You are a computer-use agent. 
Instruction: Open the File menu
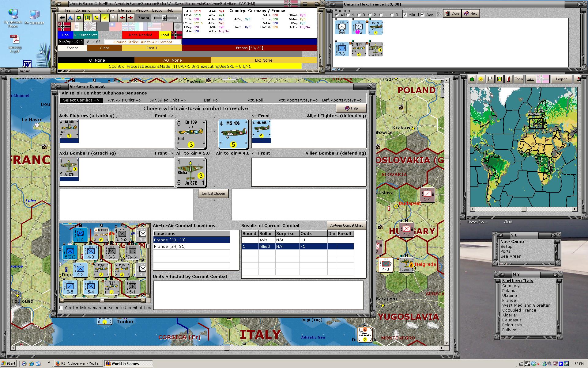pos(68,10)
